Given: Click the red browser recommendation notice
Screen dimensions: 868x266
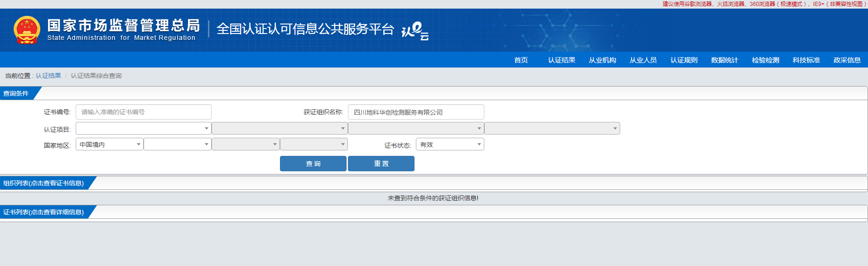Looking at the screenshot, I should click(764, 4).
